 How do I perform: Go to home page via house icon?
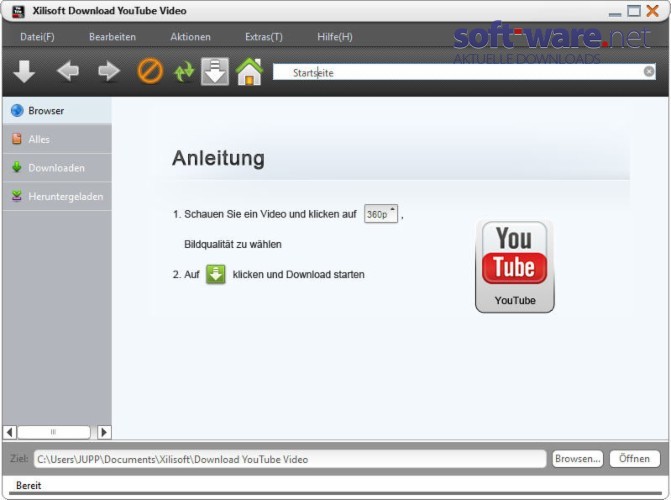[x=249, y=71]
